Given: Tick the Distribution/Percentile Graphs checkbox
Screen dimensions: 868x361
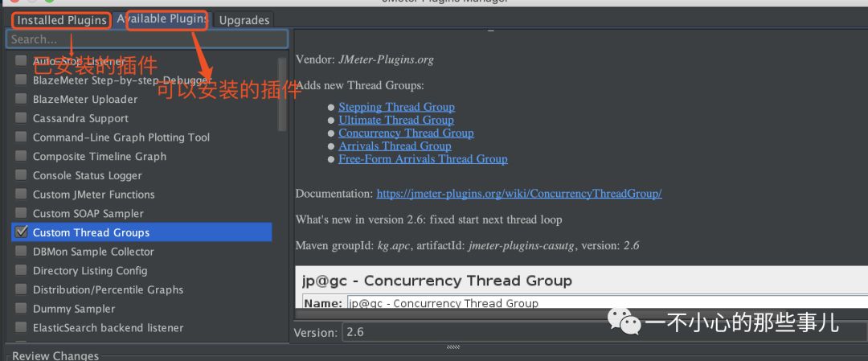Looking at the screenshot, I should tap(21, 289).
